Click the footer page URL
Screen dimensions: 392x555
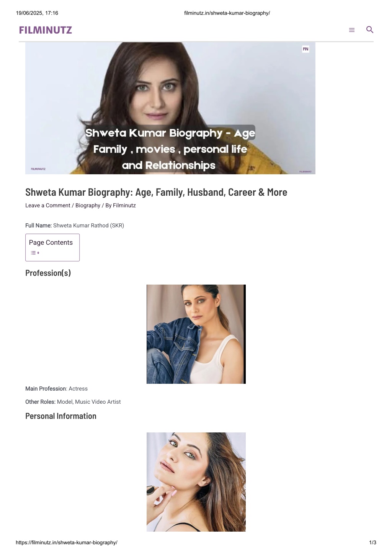click(x=67, y=542)
